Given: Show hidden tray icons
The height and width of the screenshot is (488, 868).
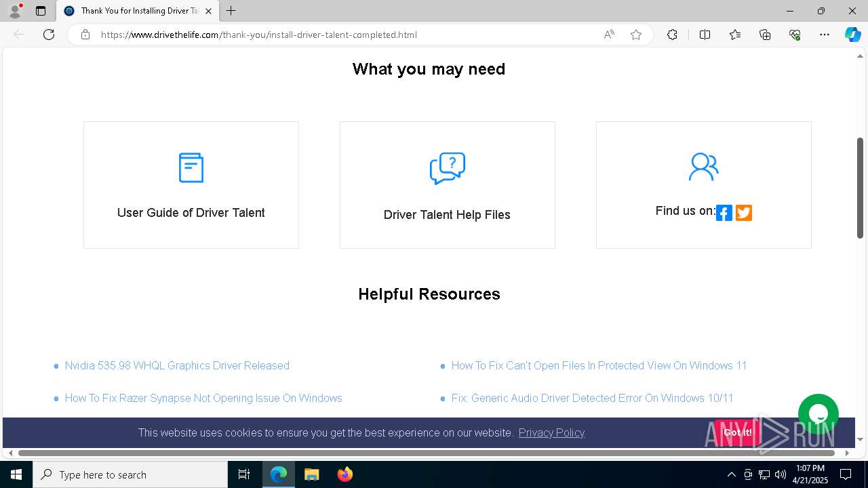Looking at the screenshot, I should tap(731, 474).
